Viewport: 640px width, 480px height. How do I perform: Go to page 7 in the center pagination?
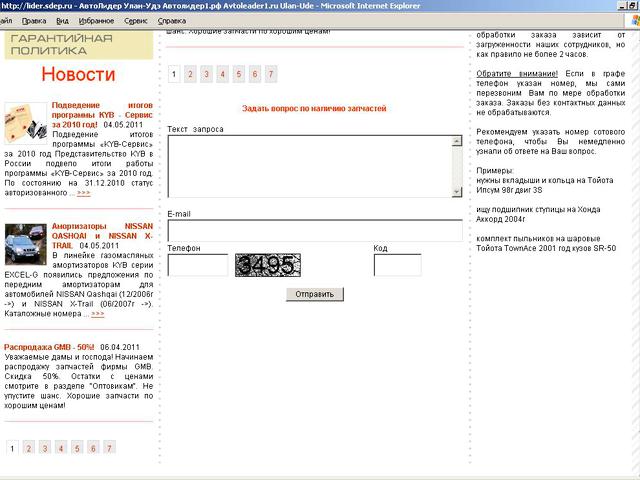click(x=271, y=74)
